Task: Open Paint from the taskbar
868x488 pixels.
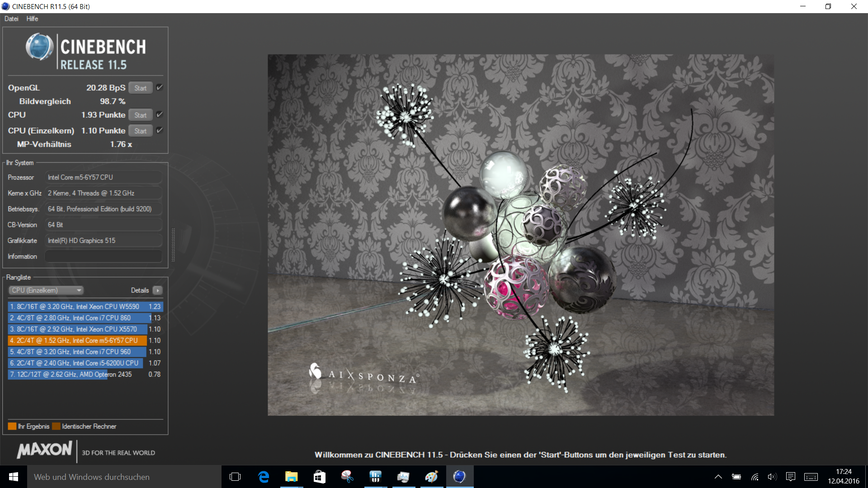Action: coord(431,477)
